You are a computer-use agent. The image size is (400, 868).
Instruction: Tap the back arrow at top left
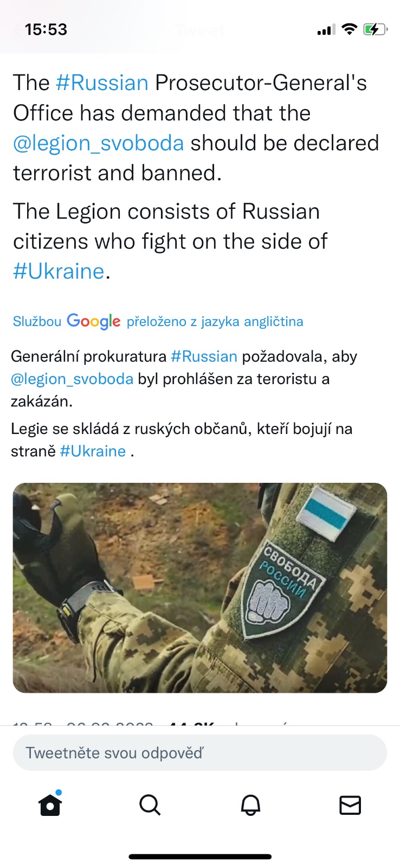tap(20, 30)
